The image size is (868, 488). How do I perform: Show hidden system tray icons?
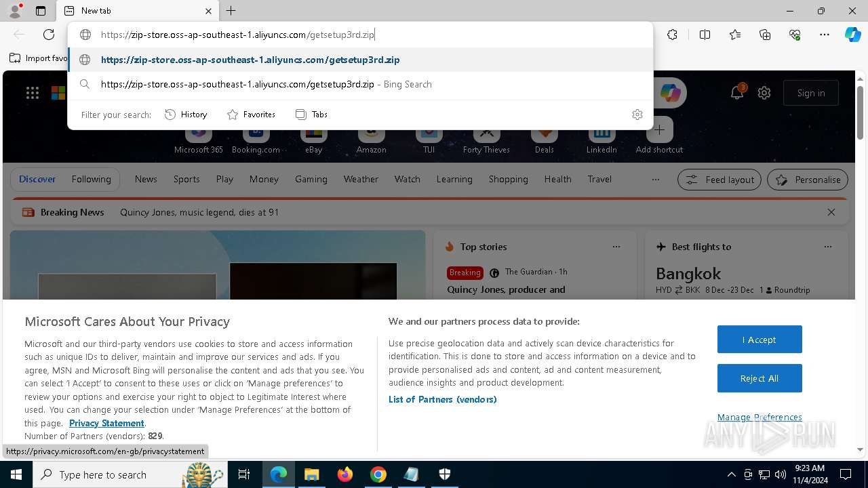[x=731, y=474]
